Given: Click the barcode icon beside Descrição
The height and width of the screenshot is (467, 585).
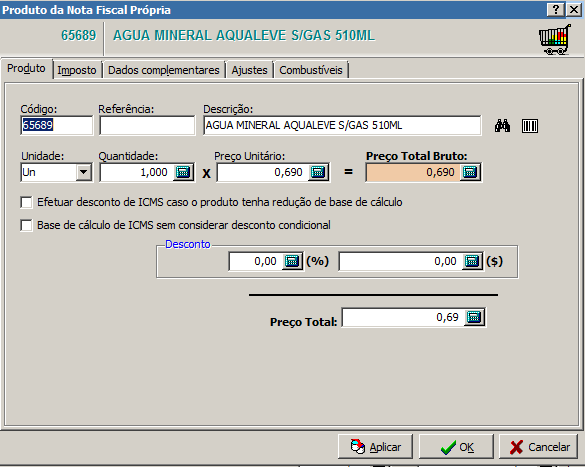Looking at the screenshot, I should point(530,126).
